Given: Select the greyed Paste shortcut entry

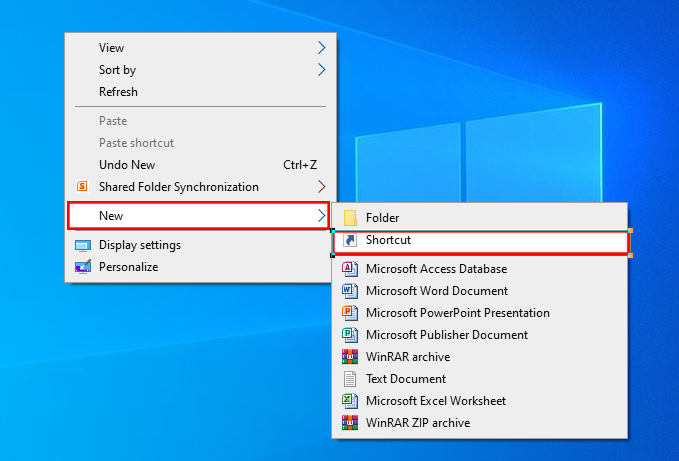Looking at the screenshot, I should (x=200, y=143).
